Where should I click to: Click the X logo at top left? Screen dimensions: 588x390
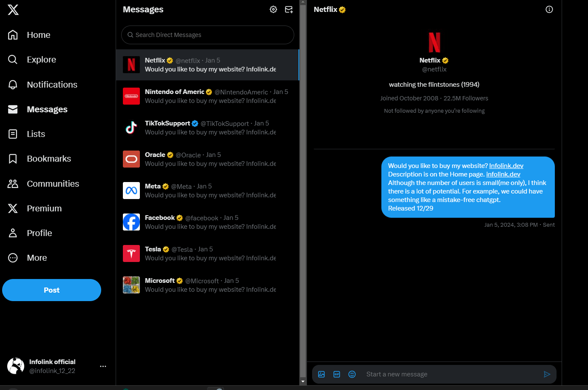13,9
